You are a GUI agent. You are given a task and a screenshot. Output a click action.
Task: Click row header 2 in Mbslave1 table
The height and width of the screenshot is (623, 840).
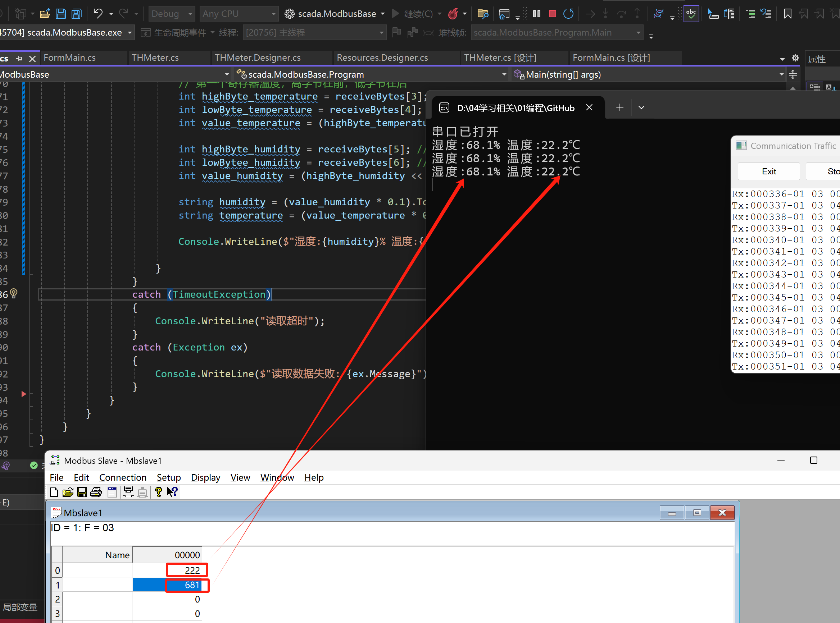coord(57,599)
